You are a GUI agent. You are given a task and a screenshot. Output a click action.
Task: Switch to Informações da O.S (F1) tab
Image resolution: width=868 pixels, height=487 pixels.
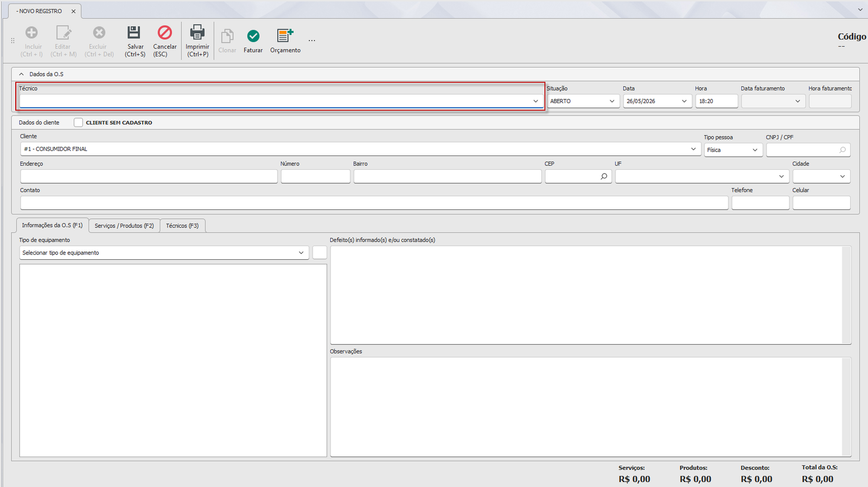coord(52,225)
